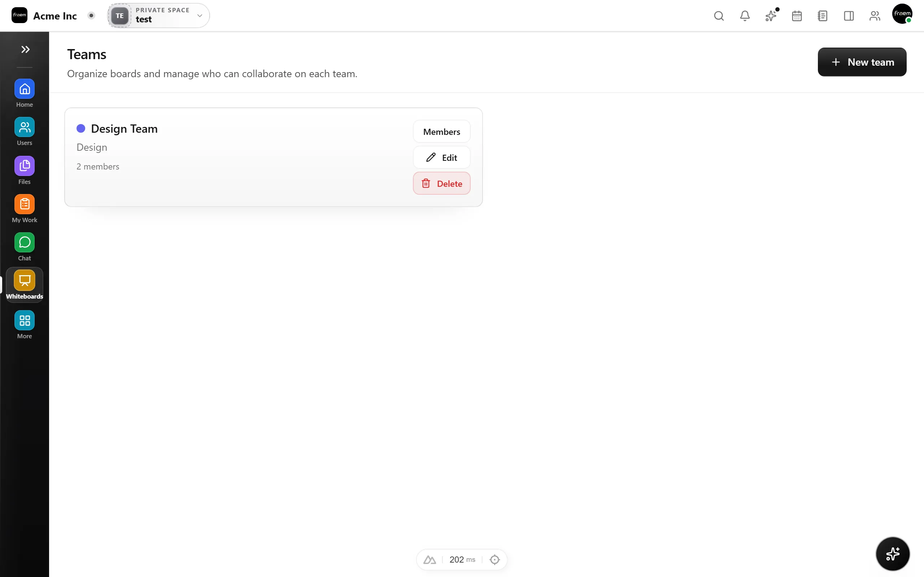
Task: Open More apps in sidebar
Action: pyautogui.click(x=25, y=325)
